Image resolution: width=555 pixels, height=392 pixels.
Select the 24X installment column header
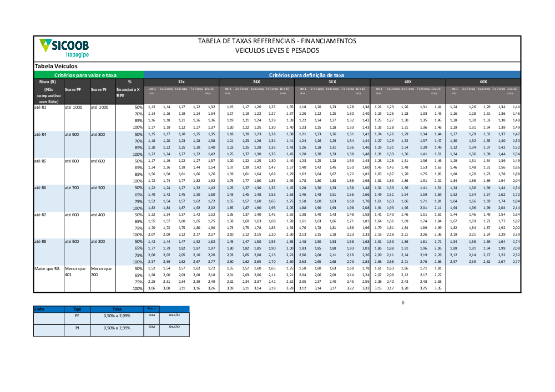[x=256, y=82]
